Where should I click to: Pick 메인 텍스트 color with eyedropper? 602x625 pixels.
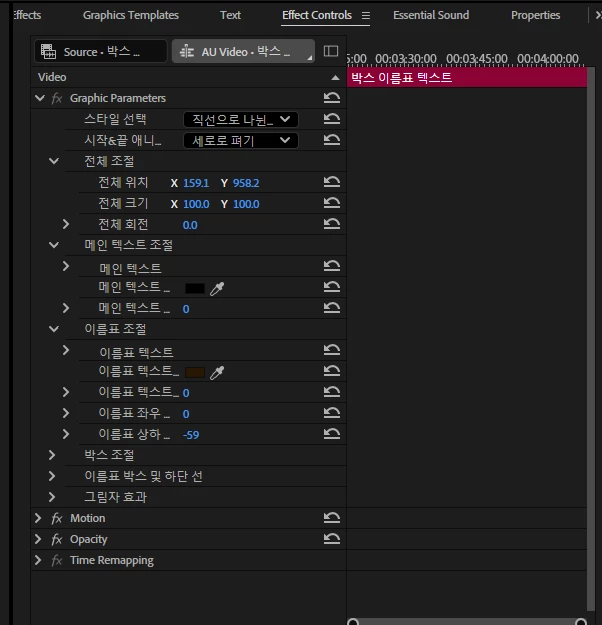(x=217, y=289)
